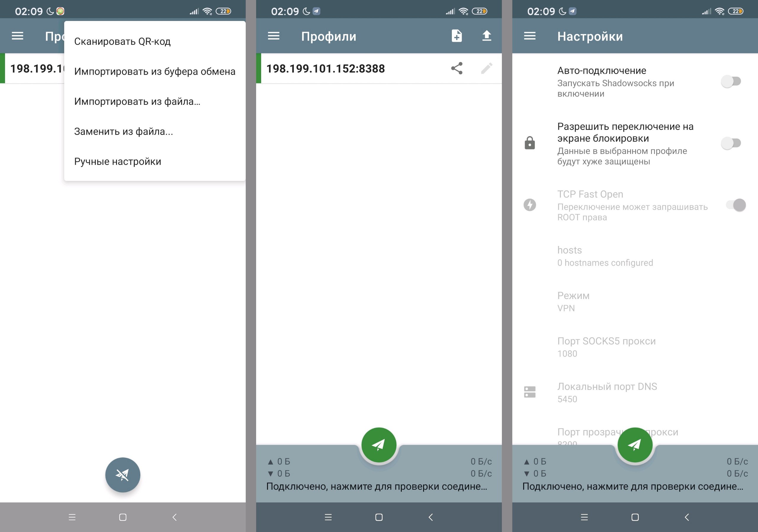Select "Заменить из файла..." menu entry
Screen dimensions: 758x532
(155, 131)
